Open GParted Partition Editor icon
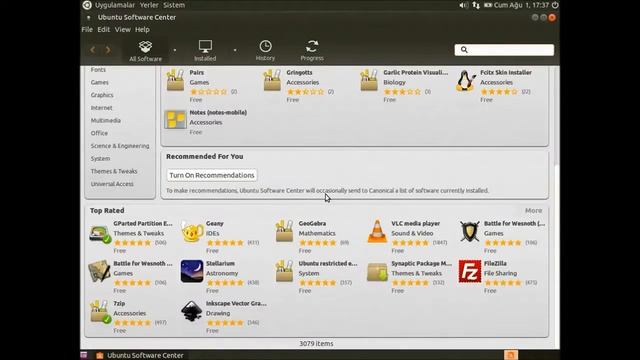The height and width of the screenshot is (360, 640). [x=100, y=233]
